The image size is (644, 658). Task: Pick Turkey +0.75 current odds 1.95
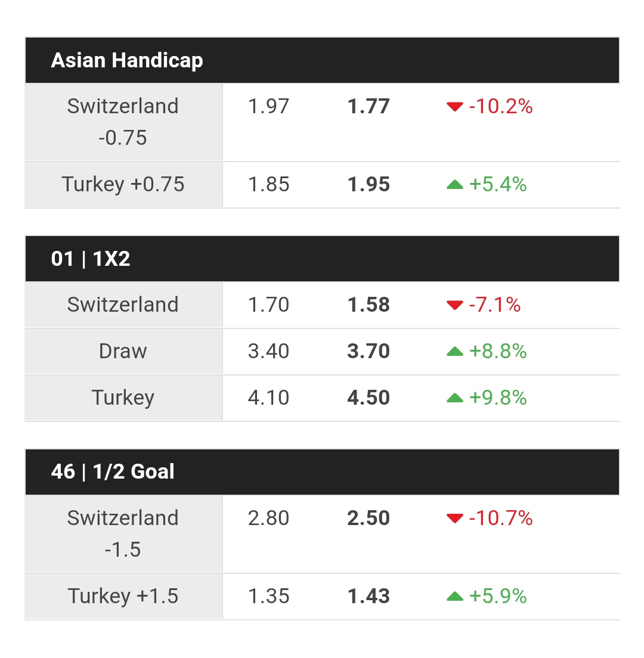point(369,185)
